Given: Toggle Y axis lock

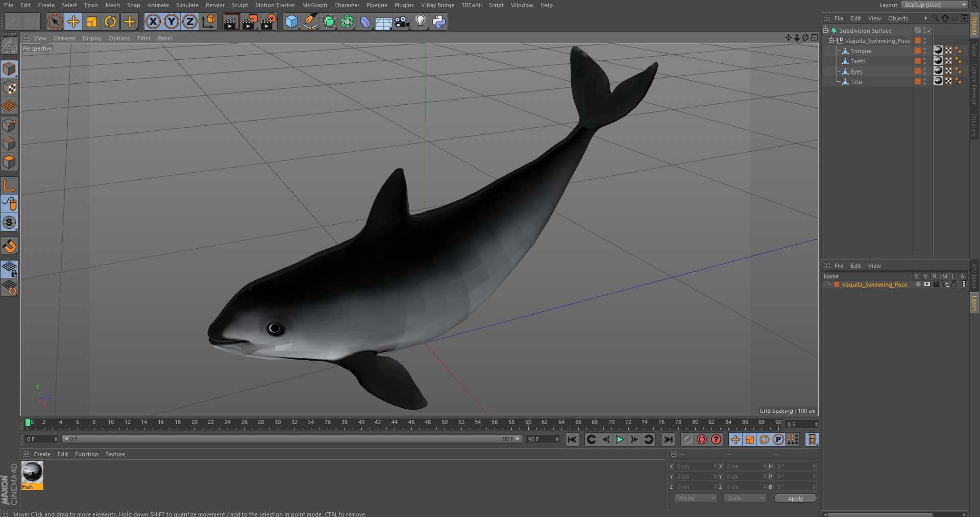Looking at the screenshot, I should tap(171, 21).
